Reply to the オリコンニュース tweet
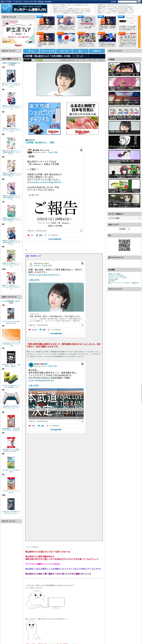This screenshot has width=142, height=644. pos(43,330)
